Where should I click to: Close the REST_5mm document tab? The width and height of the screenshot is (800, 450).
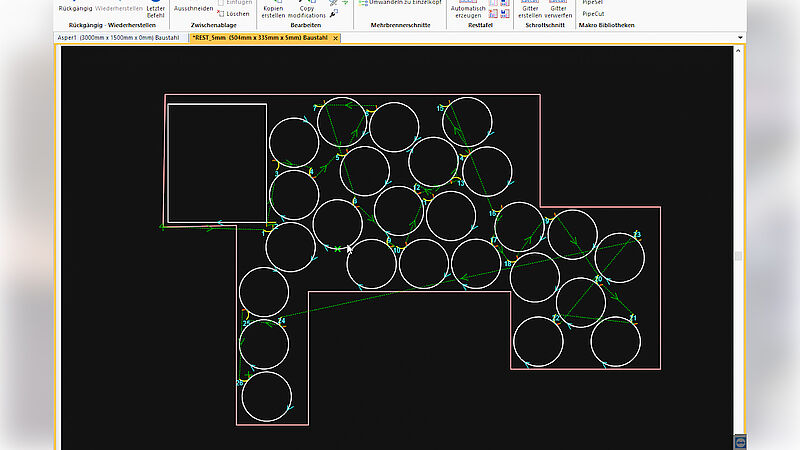pos(335,38)
